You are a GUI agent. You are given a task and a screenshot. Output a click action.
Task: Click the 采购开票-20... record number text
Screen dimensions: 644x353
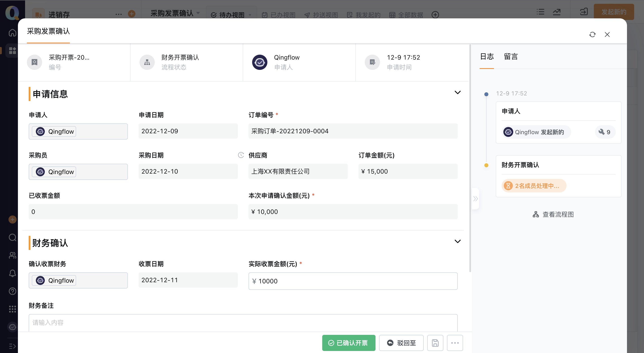click(69, 57)
